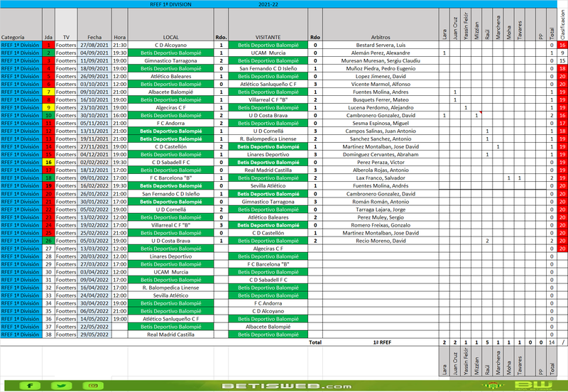Open the BETISWEB.com link in the footer

(x=286, y=386)
